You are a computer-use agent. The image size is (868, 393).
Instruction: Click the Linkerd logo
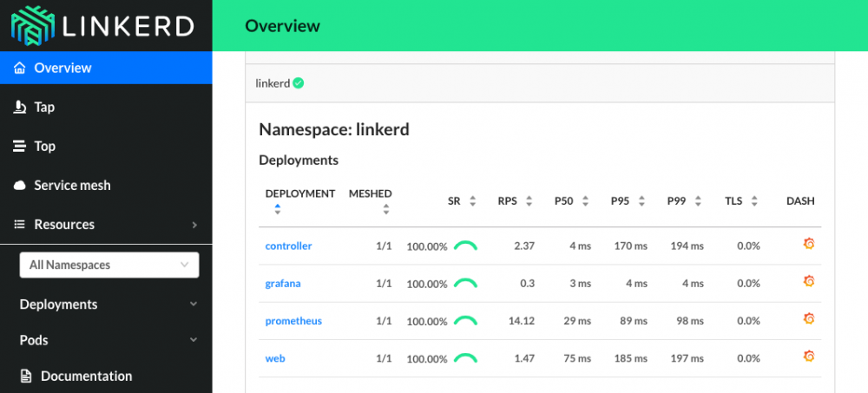coord(102,25)
